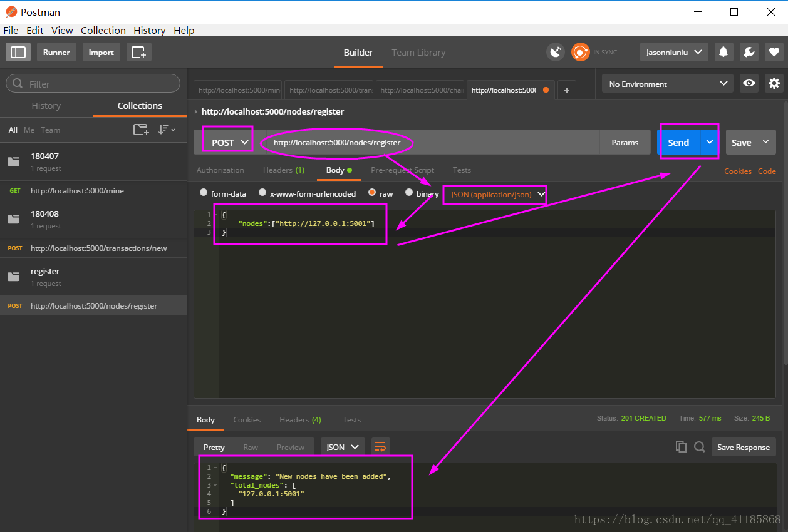
Task: Select x-www-form-urlencoded body type
Action: click(x=262, y=193)
